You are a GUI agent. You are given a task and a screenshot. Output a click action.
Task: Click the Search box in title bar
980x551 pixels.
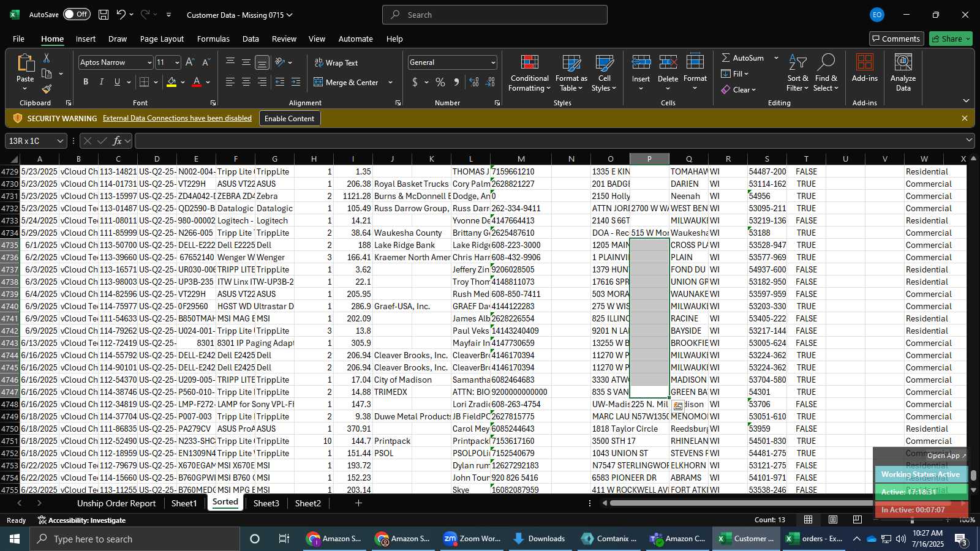(x=495, y=15)
